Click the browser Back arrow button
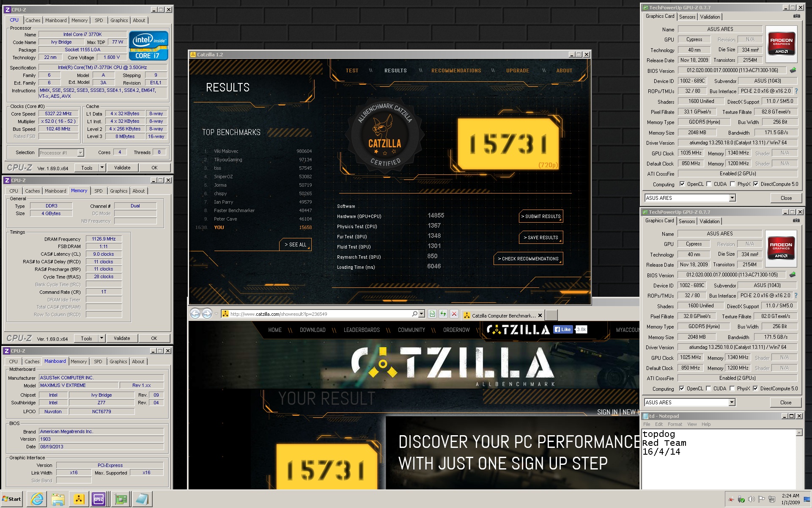Viewport: 812px width, 508px height. coord(195,314)
